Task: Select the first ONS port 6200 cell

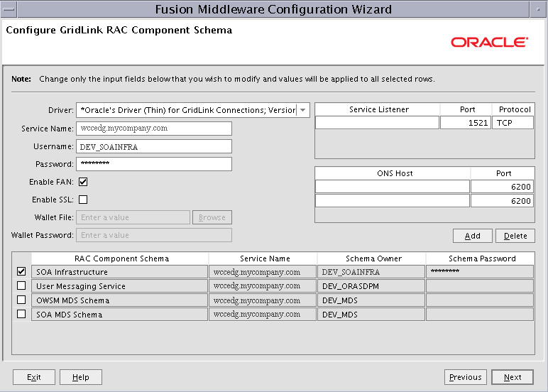Action: click(502, 187)
